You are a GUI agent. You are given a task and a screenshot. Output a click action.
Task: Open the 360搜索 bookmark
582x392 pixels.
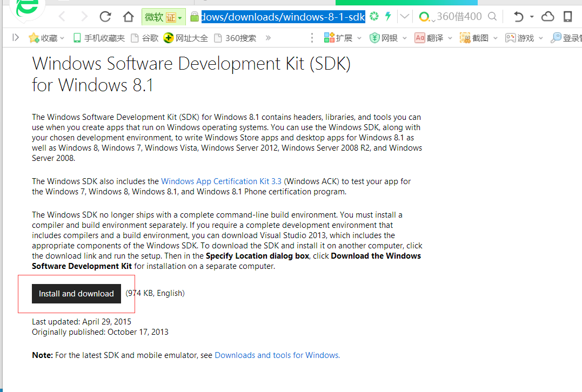235,38
